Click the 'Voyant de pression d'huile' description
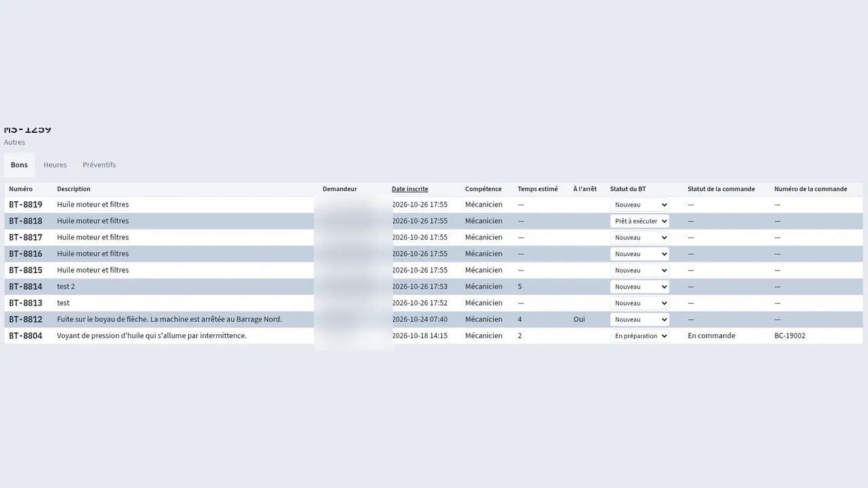The height and width of the screenshot is (488, 868). [152, 335]
